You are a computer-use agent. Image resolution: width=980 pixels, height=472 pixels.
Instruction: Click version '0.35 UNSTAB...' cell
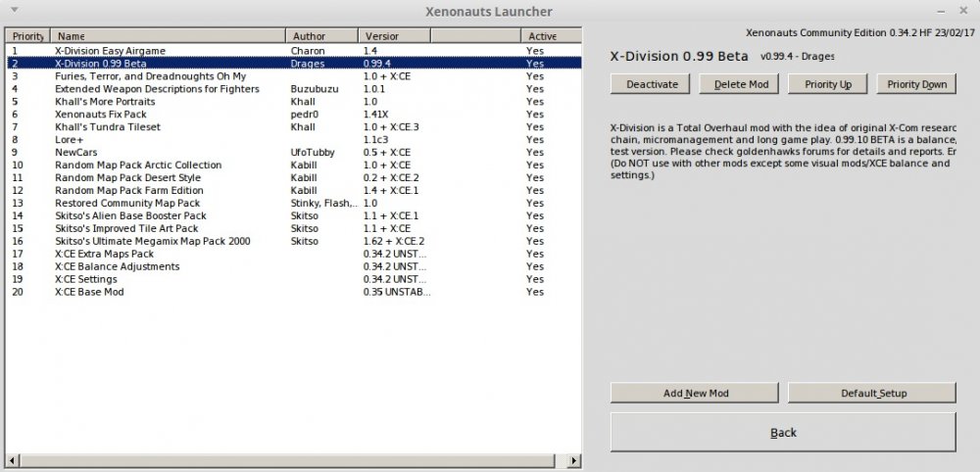click(x=397, y=292)
